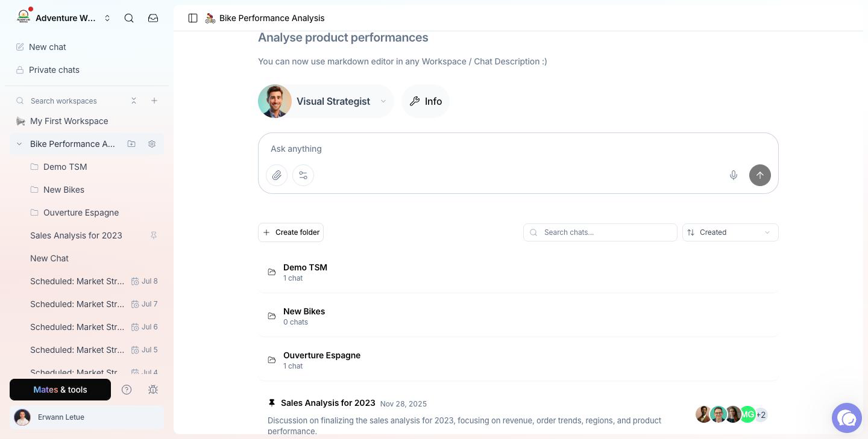Click the pin icon on Sales Analysis card

click(272, 403)
